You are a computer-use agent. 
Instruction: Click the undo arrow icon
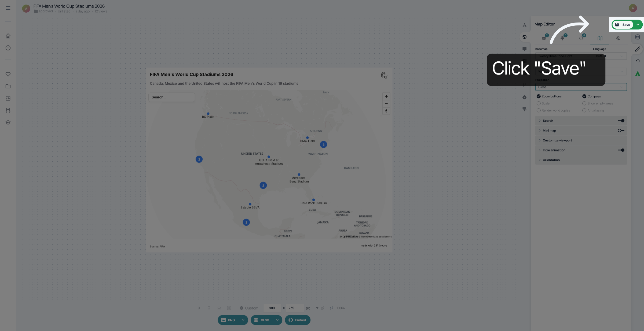pos(638,61)
